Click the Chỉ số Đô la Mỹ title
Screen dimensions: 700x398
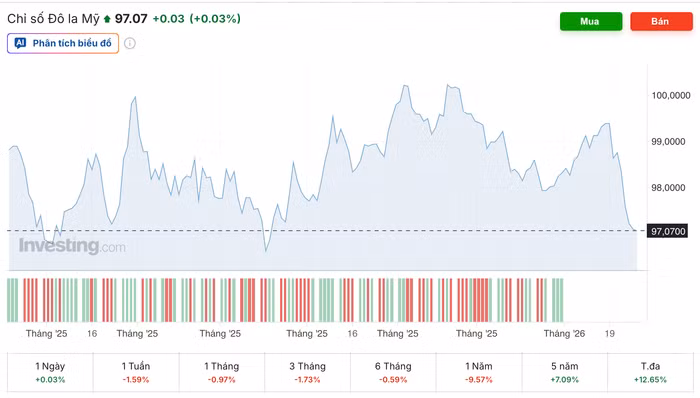point(53,19)
